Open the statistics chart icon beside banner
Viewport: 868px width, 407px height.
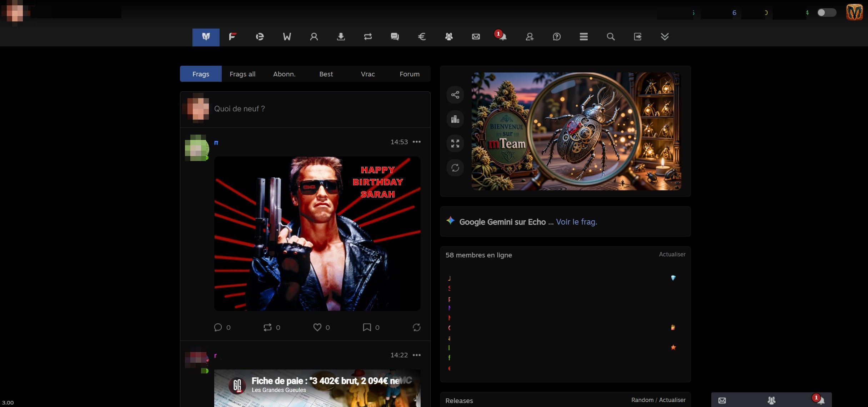(455, 119)
